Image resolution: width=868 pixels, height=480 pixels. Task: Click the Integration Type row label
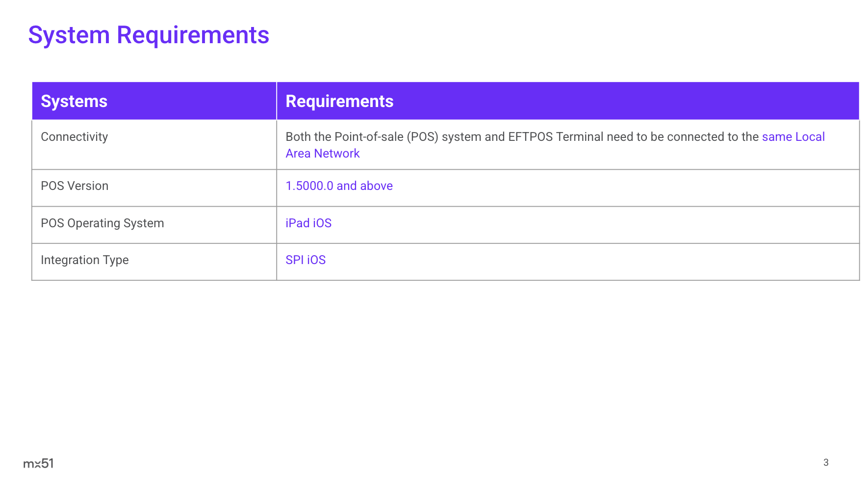(x=84, y=260)
